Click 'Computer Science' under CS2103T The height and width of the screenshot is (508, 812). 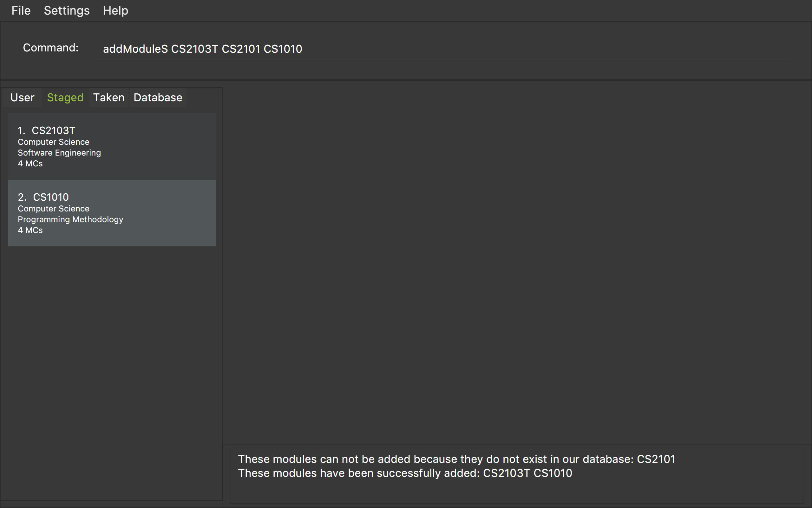tap(53, 142)
